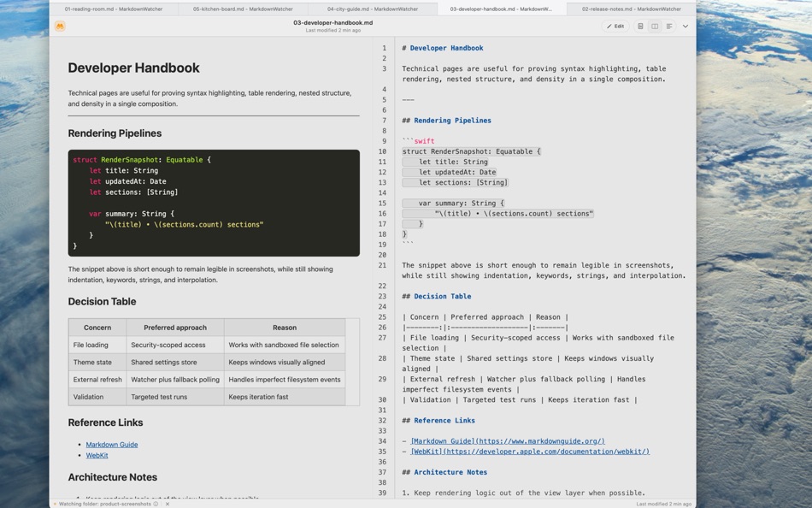Viewport: 812px width, 508px height.
Task: Open the 04-city-guide.md tab
Action: (x=373, y=8)
